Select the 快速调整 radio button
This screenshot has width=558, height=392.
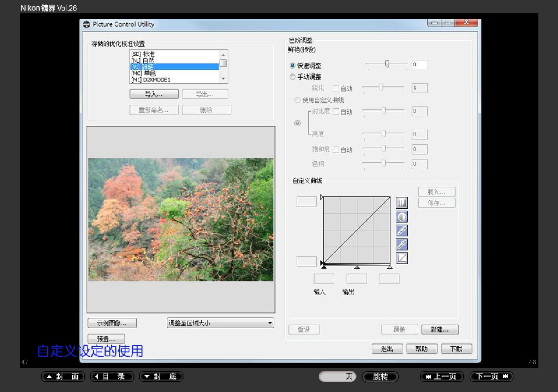click(x=292, y=65)
